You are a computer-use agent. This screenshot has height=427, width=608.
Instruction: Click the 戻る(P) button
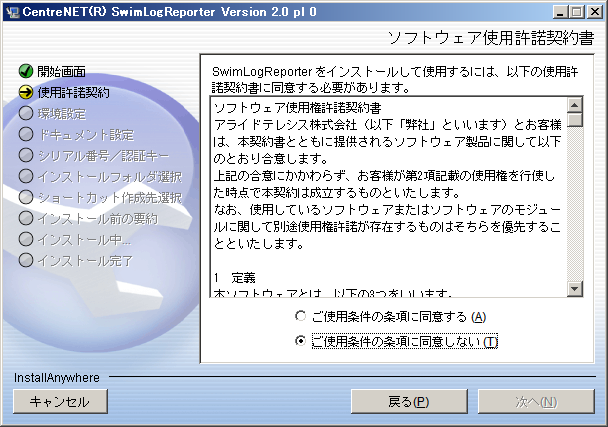(x=409, y=401)
